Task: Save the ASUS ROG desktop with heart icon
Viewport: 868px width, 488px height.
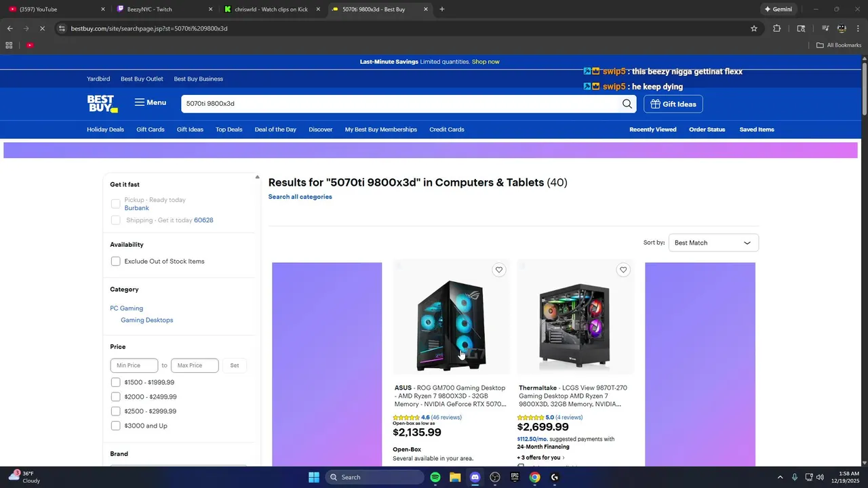Action: click(x=499, y=270)
